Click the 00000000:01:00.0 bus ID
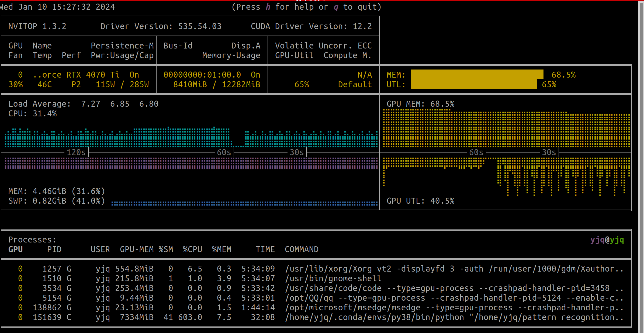Image resolution: width=644 pixels, height=333 pixels. click(x=202, y=75)
